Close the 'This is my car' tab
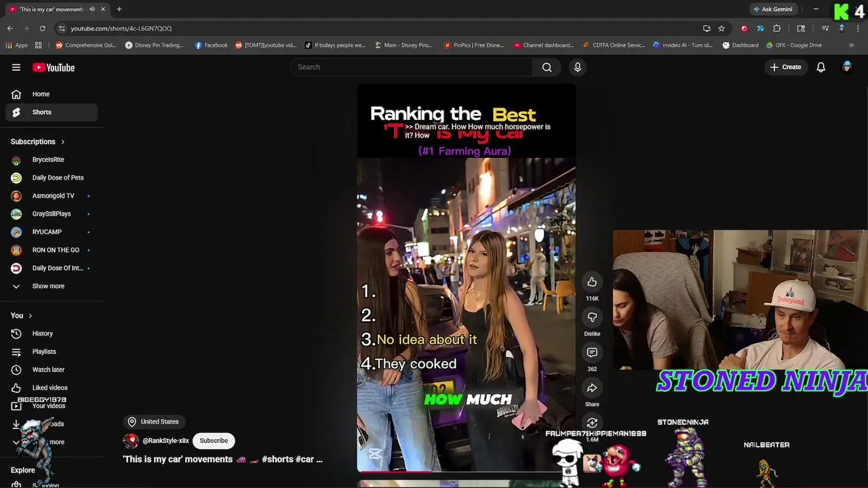The image size is (868, 488). [x=103, y=9]
